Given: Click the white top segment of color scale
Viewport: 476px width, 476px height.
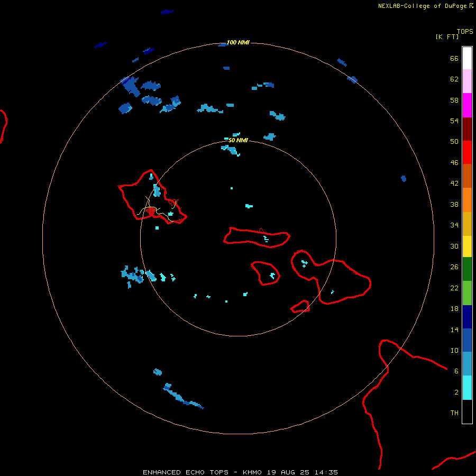Looking at the screenshot, I should pyautogui.click(x=467, y=58).
